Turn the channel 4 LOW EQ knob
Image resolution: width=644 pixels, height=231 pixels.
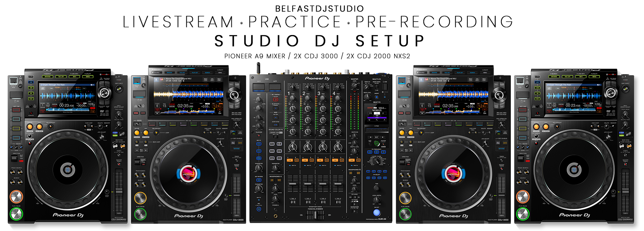(x=338, y=131)
